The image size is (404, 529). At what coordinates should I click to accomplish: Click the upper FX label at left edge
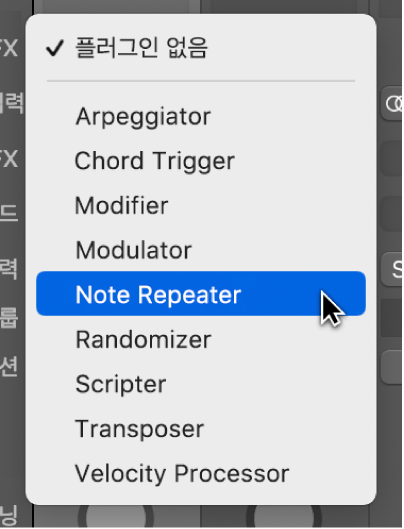(8, 48)
